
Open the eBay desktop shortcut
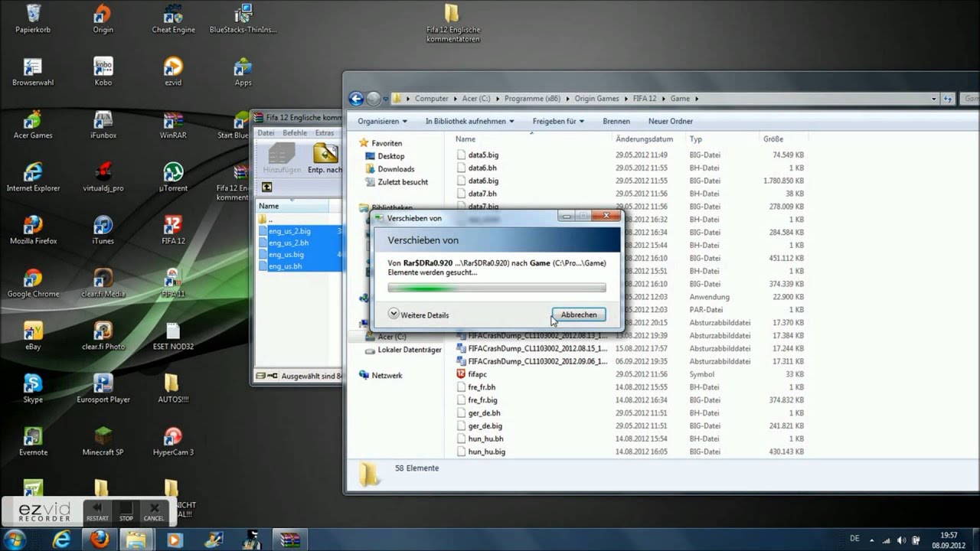(x=33, y=336)
